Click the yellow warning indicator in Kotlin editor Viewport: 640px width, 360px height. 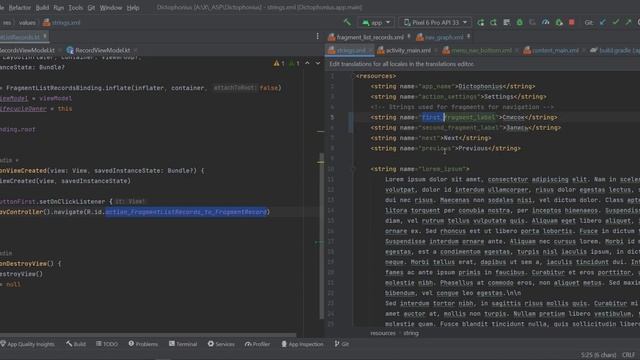coord(279,63)
